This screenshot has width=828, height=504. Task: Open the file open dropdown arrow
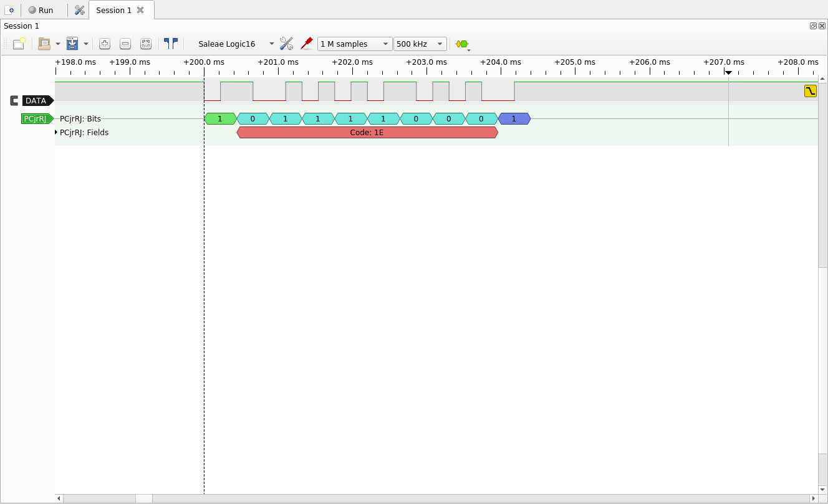[58, 44]
